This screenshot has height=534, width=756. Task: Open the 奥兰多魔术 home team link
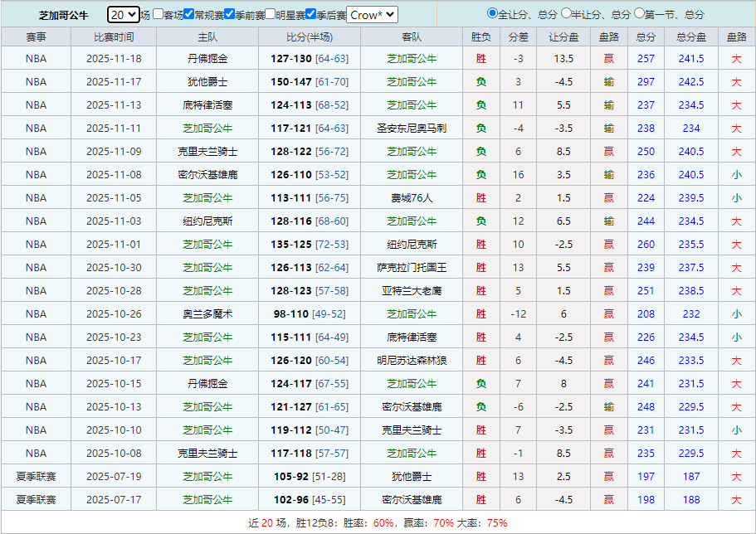[x=207, y=314]
